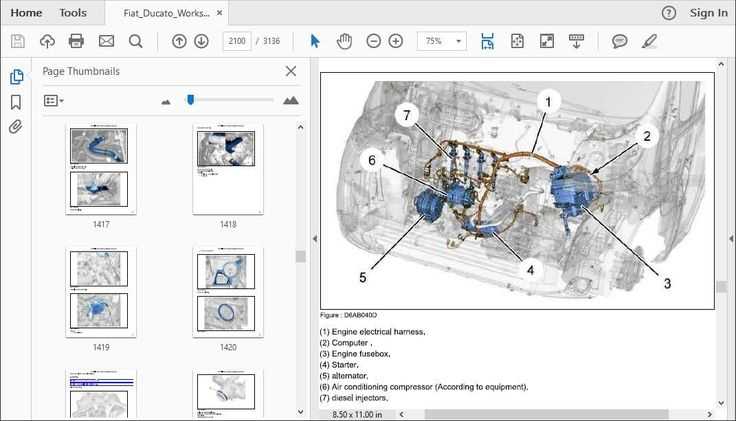Print the document using printer icon
This screenshot has height=421, width=736.
pos(76,41)
